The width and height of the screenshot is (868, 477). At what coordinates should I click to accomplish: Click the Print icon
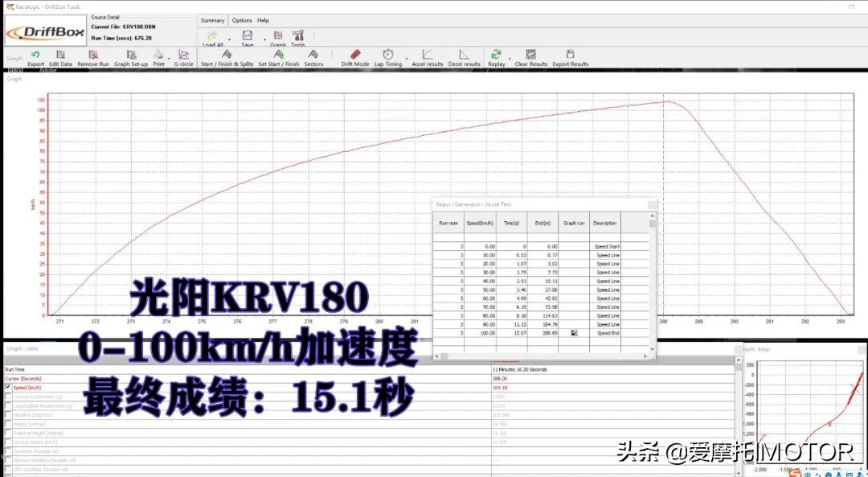[159, 58]
